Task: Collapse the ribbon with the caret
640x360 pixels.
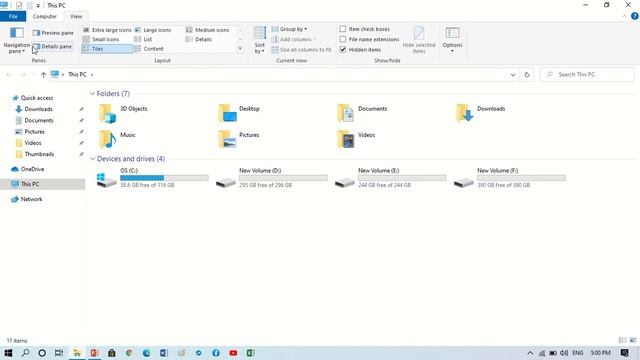Action: pyautogui.click(x=624, y=16)
